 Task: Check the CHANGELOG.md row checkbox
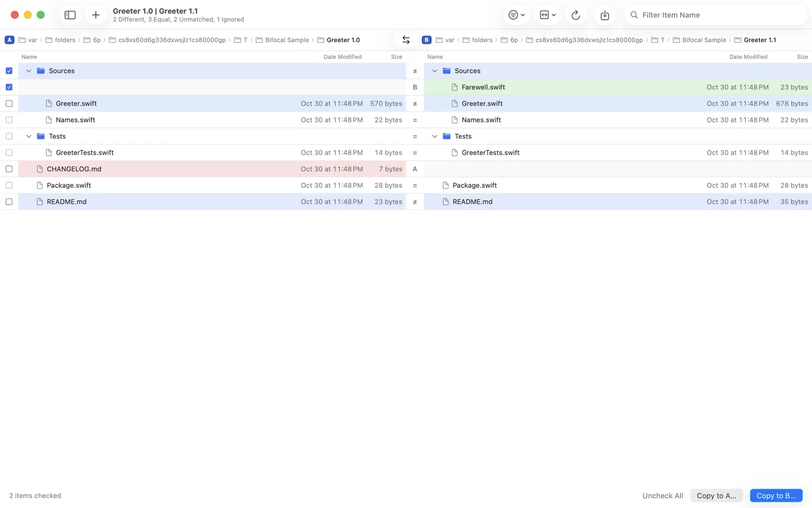click(x=9, y=169)
